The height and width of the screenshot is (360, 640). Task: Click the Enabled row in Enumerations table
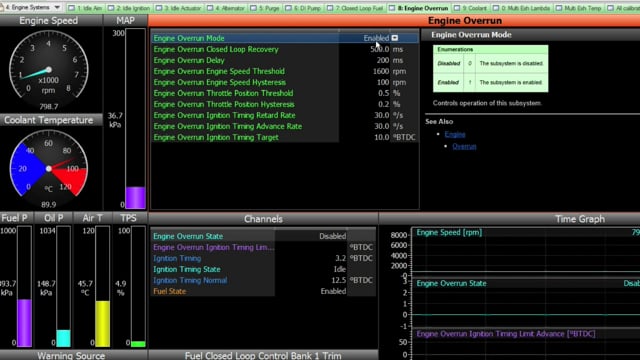[490, 82]
